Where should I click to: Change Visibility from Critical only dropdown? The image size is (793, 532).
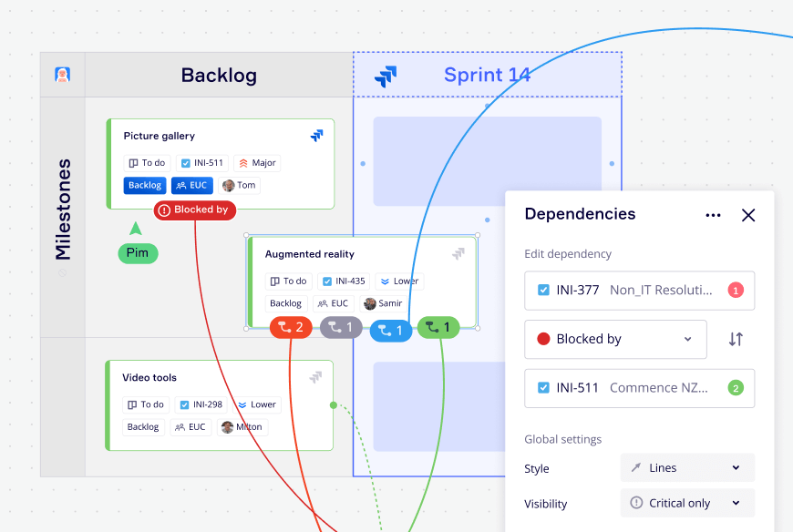[x=686, y=502]
